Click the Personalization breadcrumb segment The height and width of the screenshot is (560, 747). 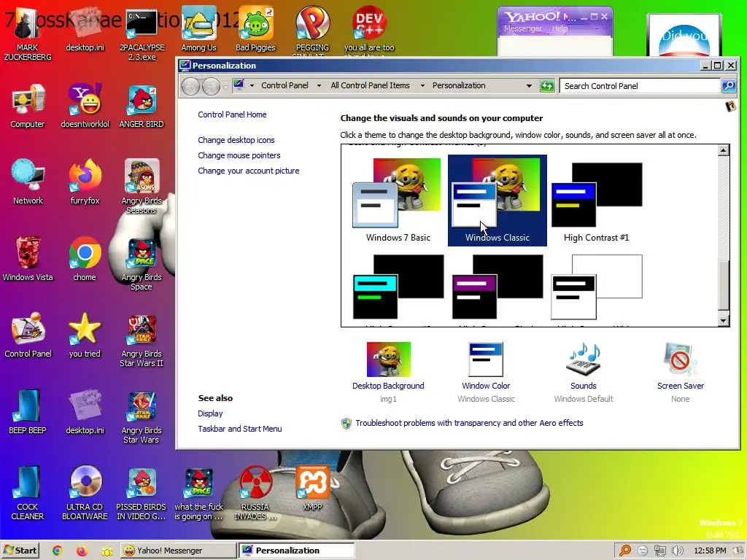459,86
